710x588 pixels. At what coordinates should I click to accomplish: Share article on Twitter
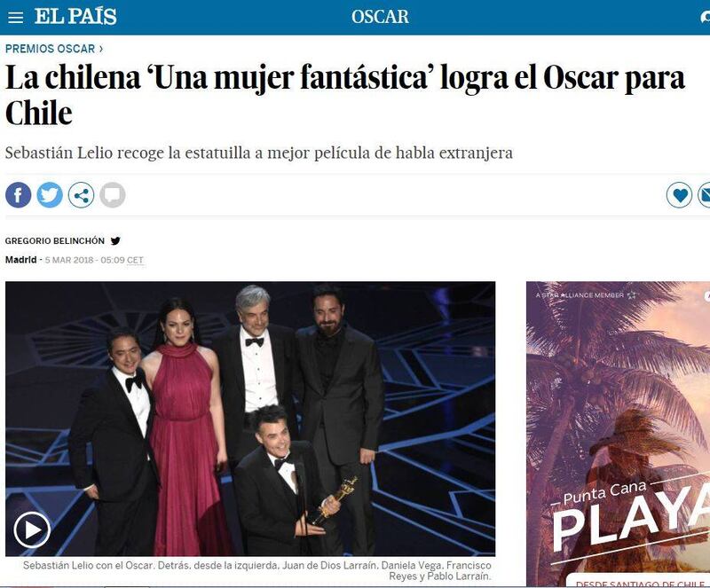pyautogui.click(x=50, y=195)
